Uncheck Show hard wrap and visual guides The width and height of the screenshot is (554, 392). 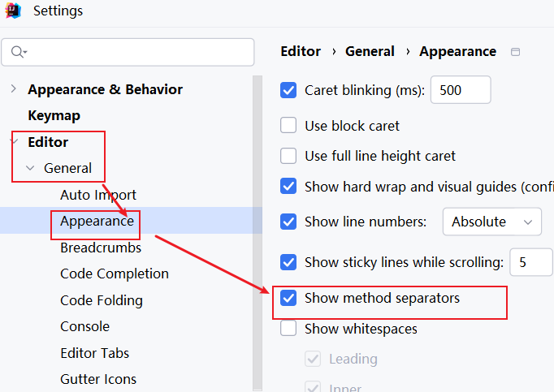point(288,187)
